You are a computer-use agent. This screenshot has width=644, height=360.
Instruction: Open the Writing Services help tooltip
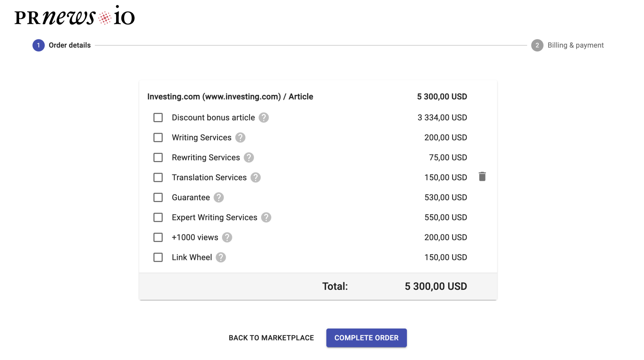[240, 138]
